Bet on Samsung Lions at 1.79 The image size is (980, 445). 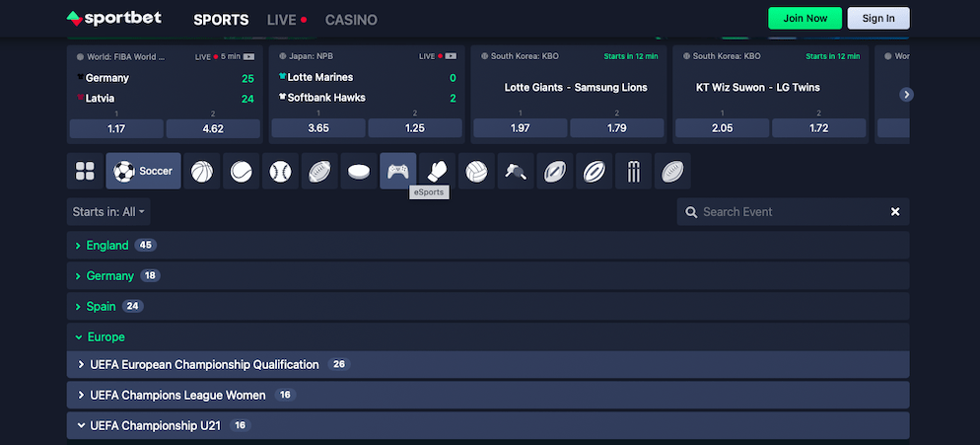click(617, 128)
